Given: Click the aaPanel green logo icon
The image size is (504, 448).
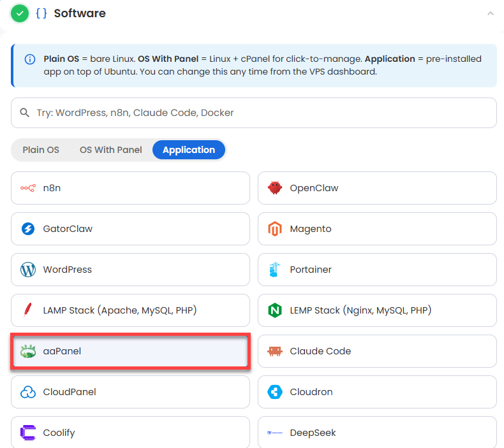Looking at the screenshot, I should tap(28, 351).
